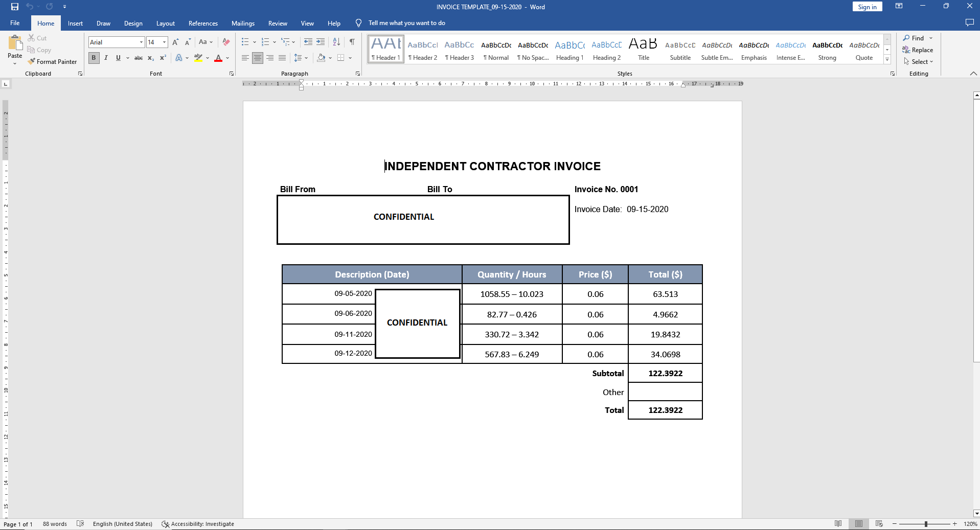Image resolution: width=980 pixels, height=530 pixels.
Task: Apply shading with the paint bucket
Action: tap(321, 58)
